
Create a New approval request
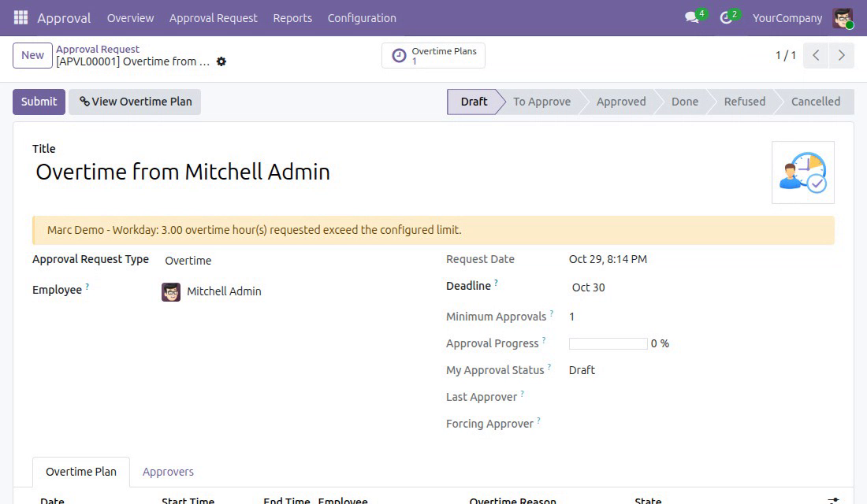32,55
